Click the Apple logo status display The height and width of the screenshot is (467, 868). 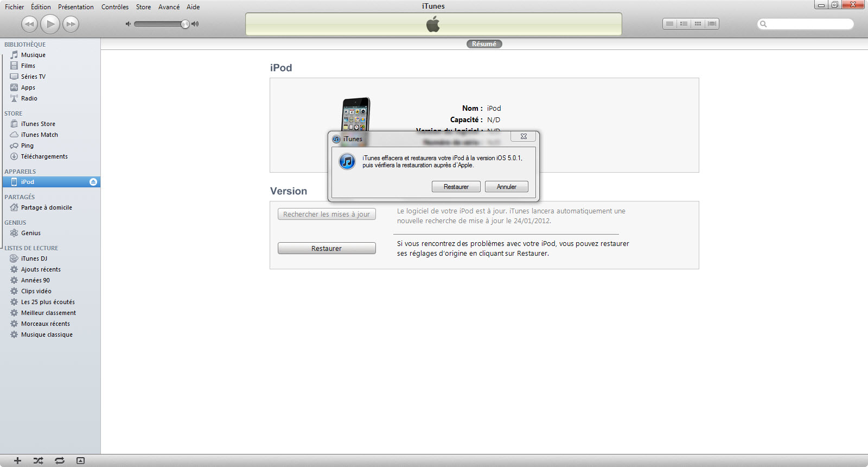tap(433, 24)
